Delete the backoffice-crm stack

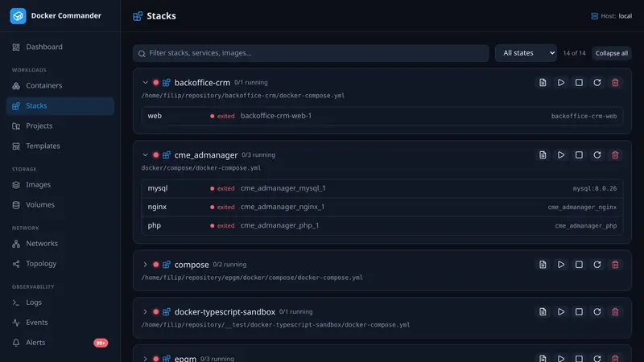pos(615,83)
